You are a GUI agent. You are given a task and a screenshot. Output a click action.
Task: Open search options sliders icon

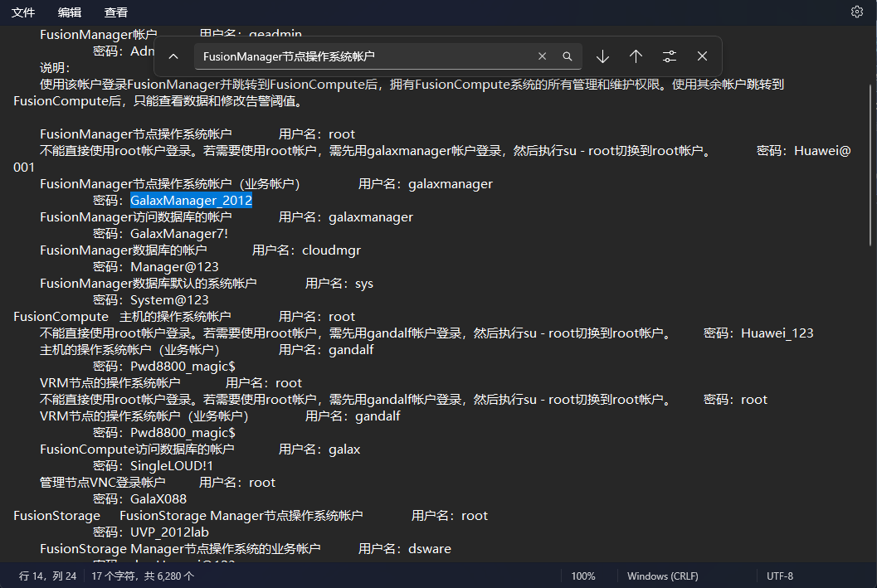(x=670, y=56)
